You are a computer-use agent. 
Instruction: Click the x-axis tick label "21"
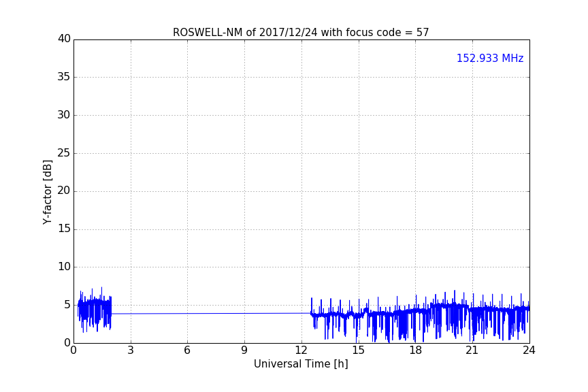coord(472,350)
